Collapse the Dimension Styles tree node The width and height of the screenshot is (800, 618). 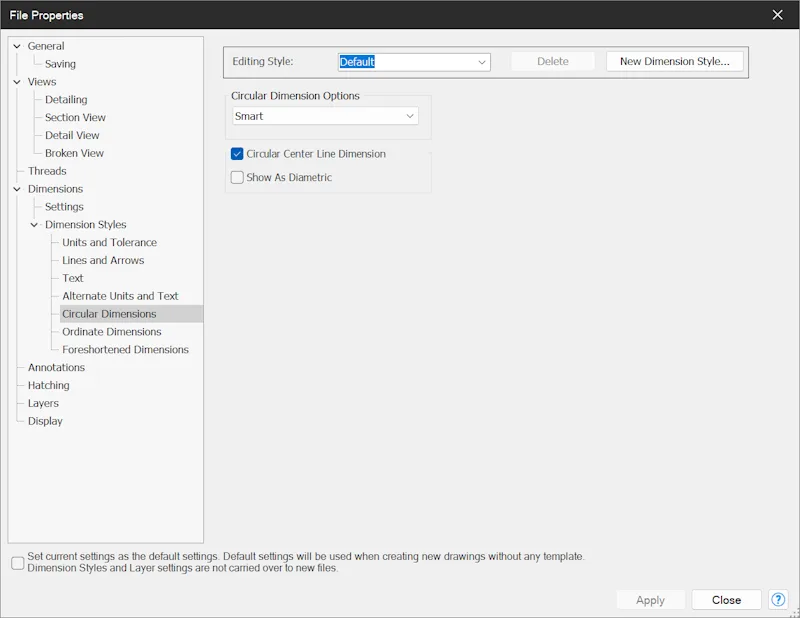click(34, 225)
